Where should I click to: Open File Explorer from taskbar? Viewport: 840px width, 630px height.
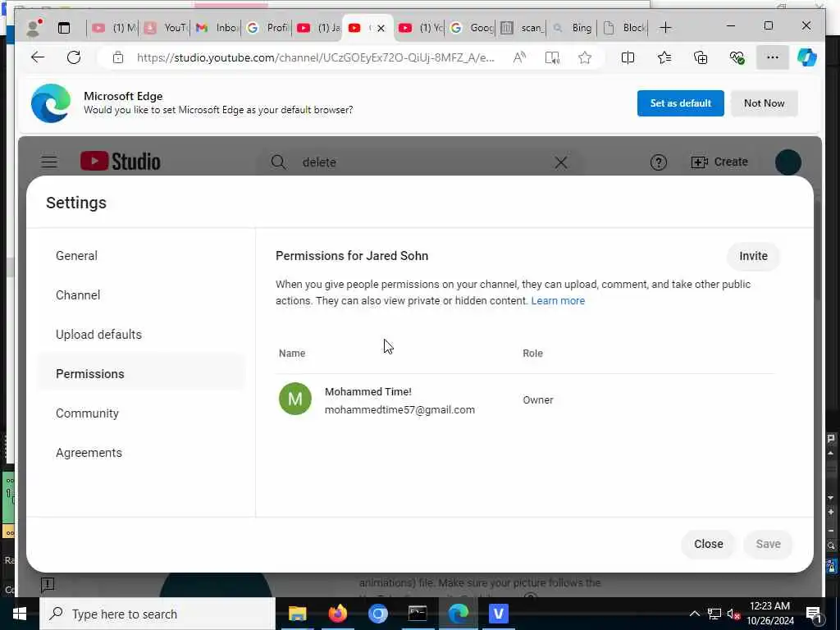(x=297, y=614)
